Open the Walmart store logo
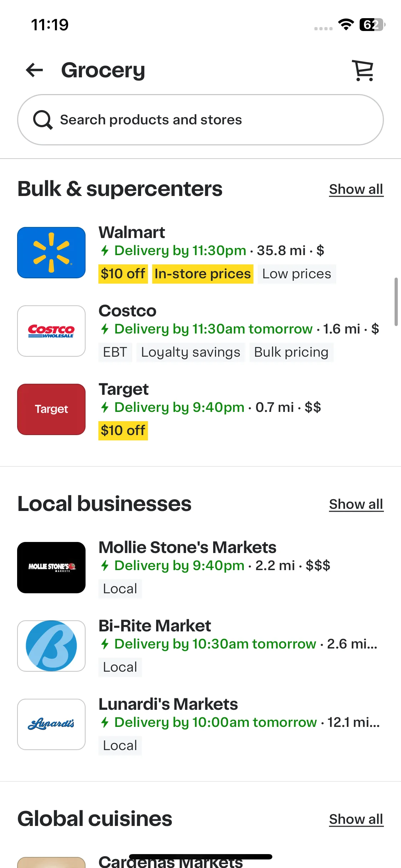 point(51,253)
